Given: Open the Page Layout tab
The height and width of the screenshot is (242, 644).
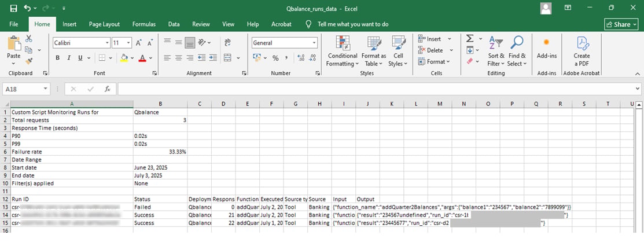Looking at the screenshot, I should [x=104, y=24].
